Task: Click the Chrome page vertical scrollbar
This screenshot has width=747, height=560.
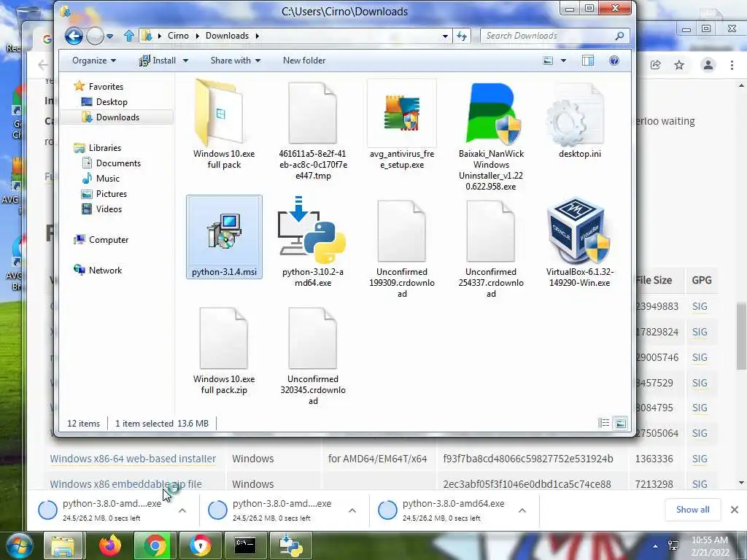Action: click(741, 336)
